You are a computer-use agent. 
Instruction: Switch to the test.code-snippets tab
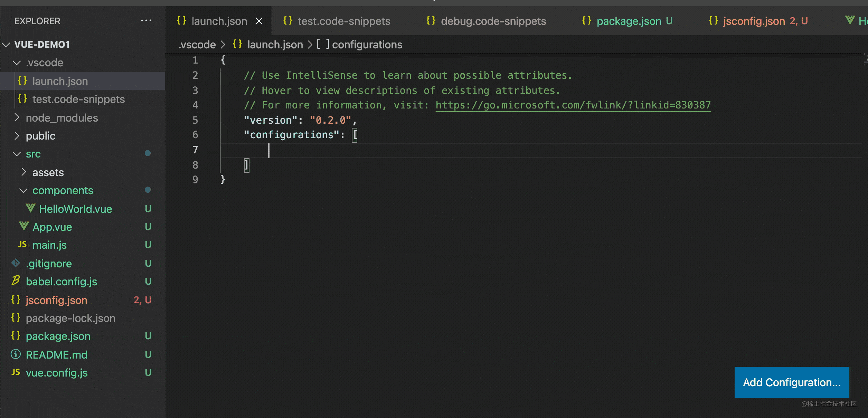click(343, 21)
